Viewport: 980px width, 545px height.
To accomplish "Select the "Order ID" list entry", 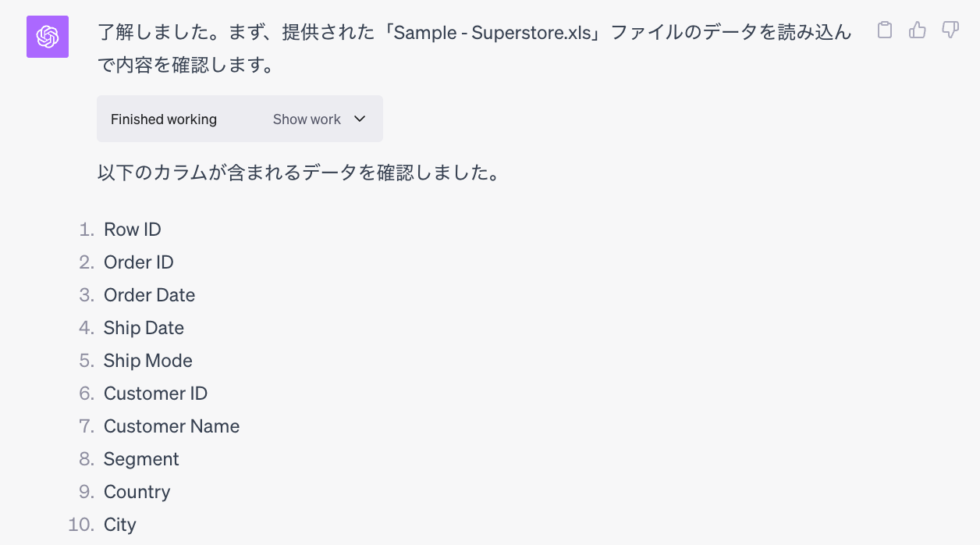I will tap(139, 262).
